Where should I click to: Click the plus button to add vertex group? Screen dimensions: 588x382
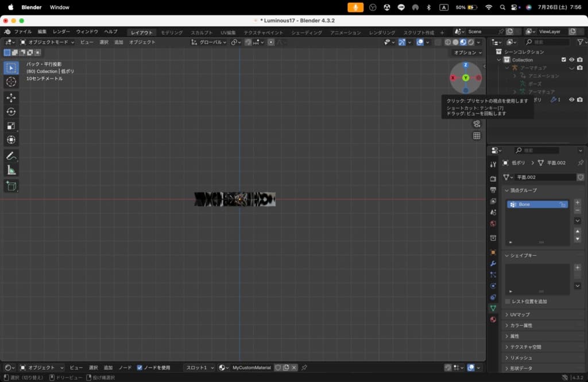click(577, 202)
